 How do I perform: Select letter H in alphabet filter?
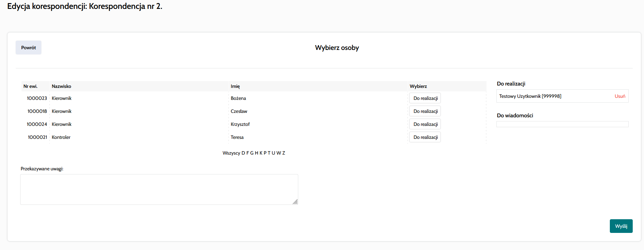click(257, 153)
